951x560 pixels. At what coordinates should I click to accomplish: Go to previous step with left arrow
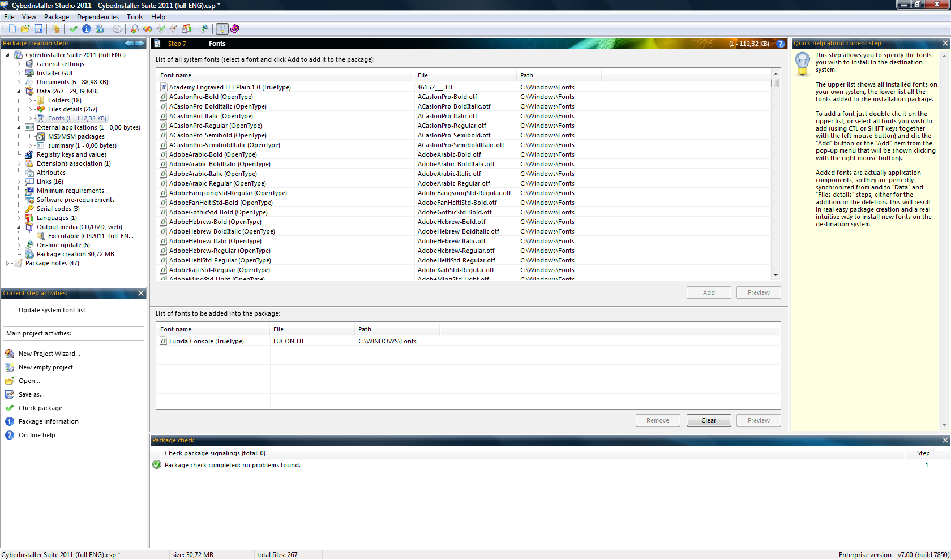coord(129,43)
